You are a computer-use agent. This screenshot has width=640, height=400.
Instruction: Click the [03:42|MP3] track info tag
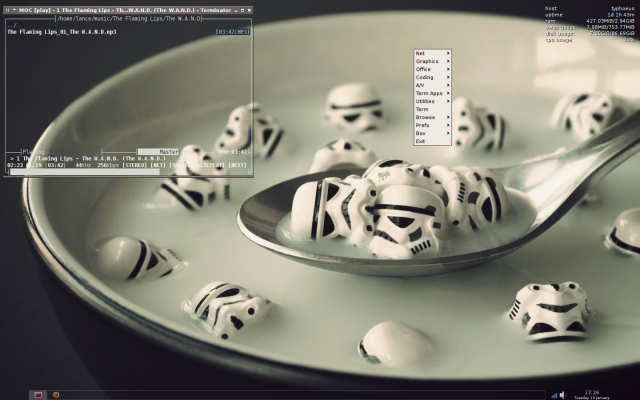[232, 32]
